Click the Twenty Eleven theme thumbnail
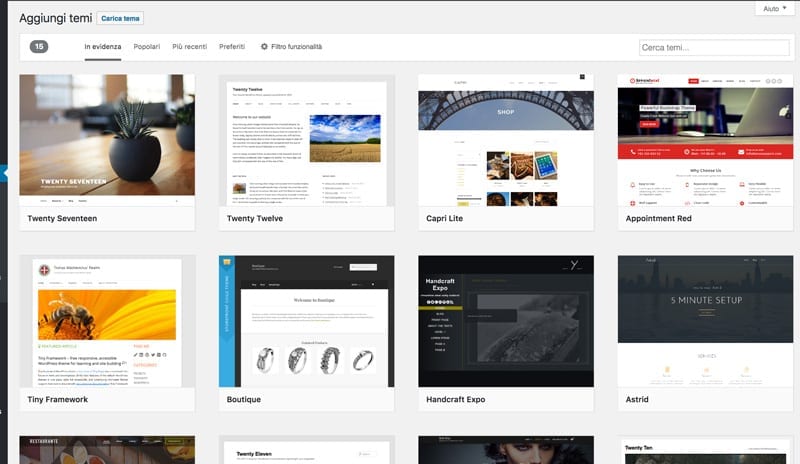This screenshot has width=800, height=464. point(306,451)
